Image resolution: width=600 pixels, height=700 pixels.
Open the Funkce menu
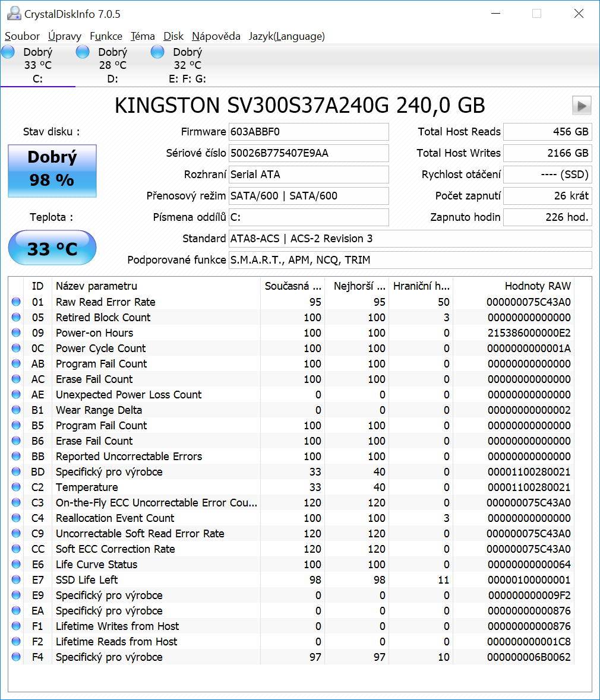tap(106, 36)
